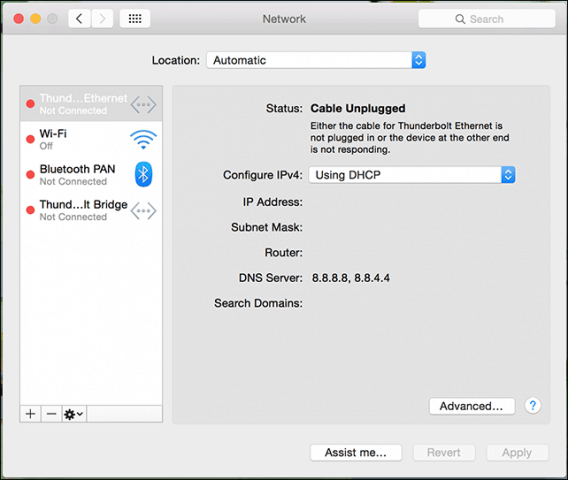Click the Wi-Fi signal icon

(143, 139)
